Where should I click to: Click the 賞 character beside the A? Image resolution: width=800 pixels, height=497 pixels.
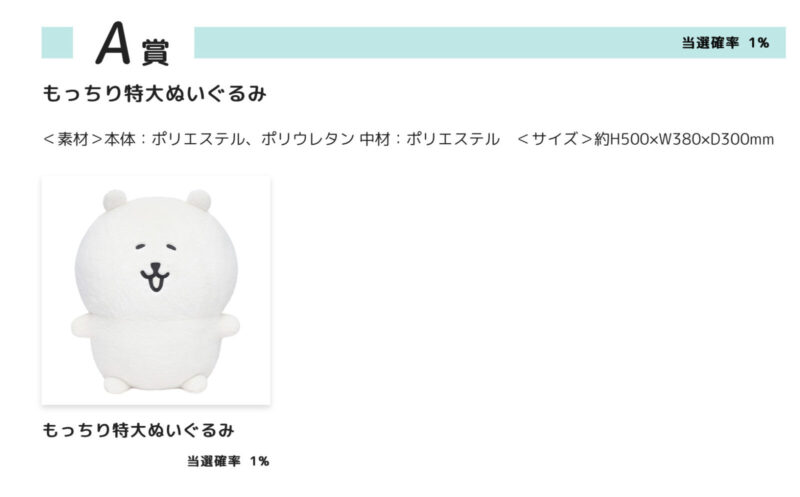coord(154,50)
